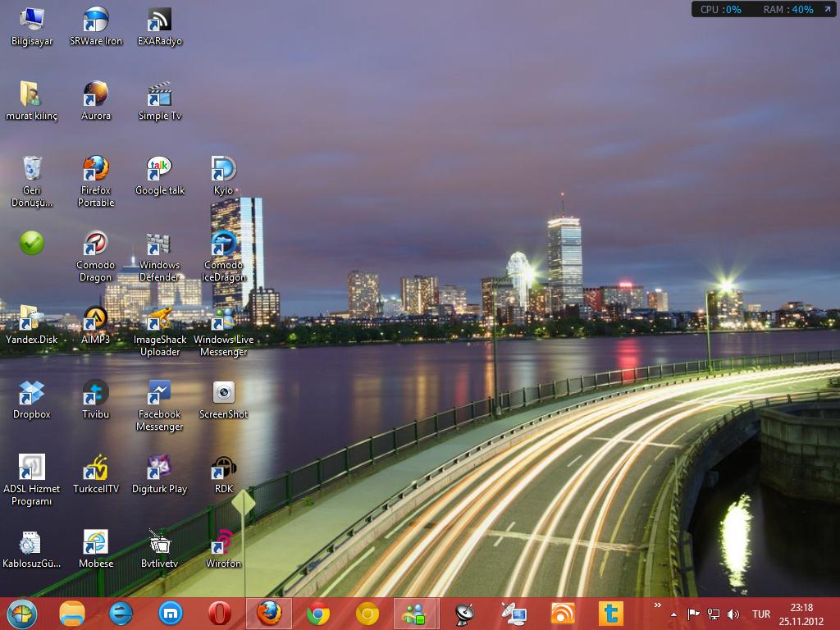This screenshot has height=630, width=840.
Task: Click the Google Chrome taskbar button
Action: (x=318, y=613)
